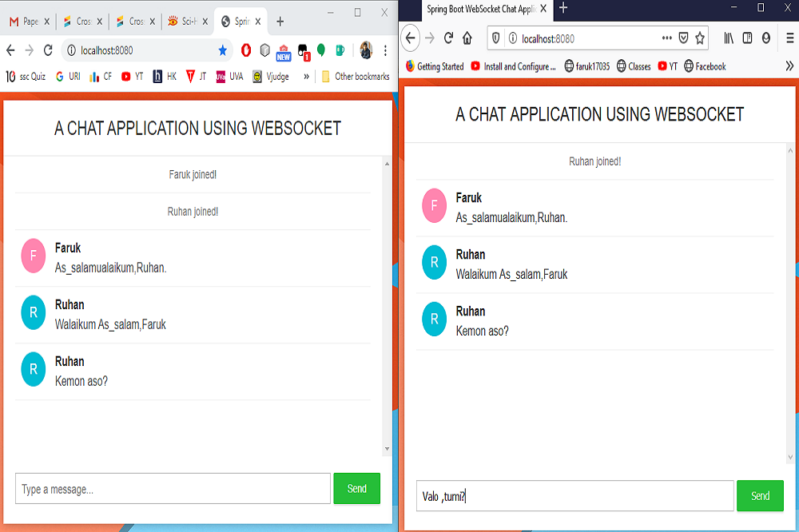Send the typed message in Firefox chat

coord(760,496)
